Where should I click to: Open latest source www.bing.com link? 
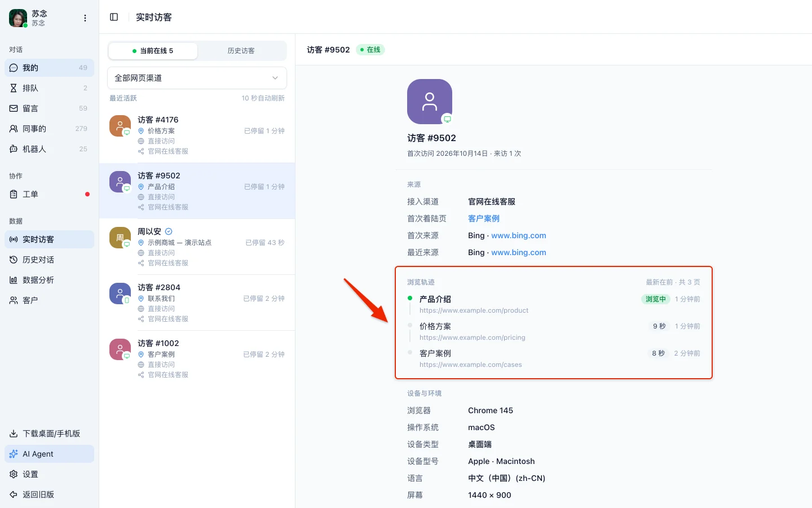pyautogui.click(x=519, y=252)
